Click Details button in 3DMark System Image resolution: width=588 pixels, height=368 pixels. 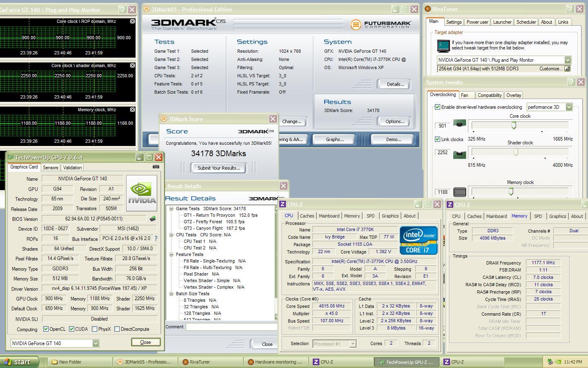point(395,84)
